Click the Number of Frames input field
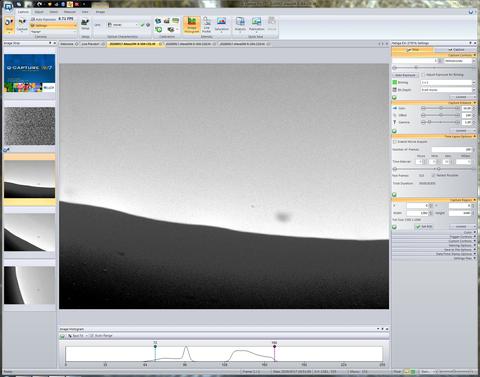Screen dimensions: 480x377 coord(452,150)
